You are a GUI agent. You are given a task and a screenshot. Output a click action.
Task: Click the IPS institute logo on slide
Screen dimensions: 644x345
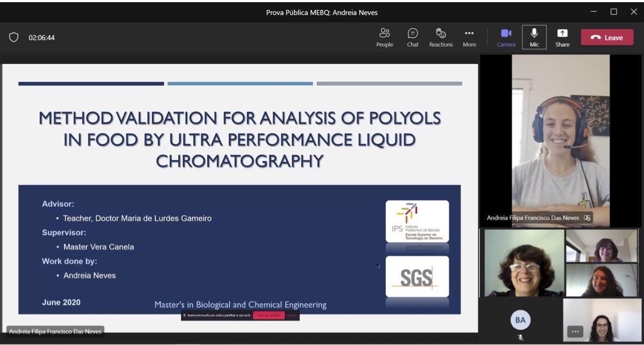coord(417,221)
